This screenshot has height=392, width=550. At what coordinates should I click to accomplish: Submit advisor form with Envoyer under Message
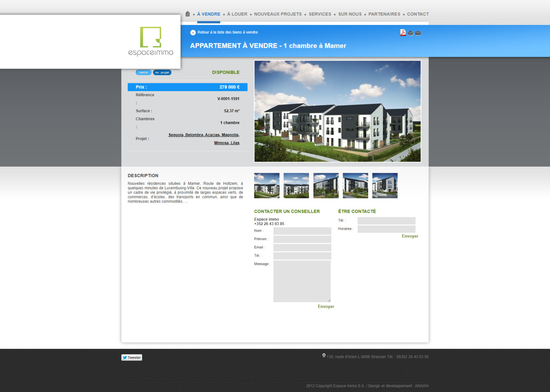tap(326, 306)
